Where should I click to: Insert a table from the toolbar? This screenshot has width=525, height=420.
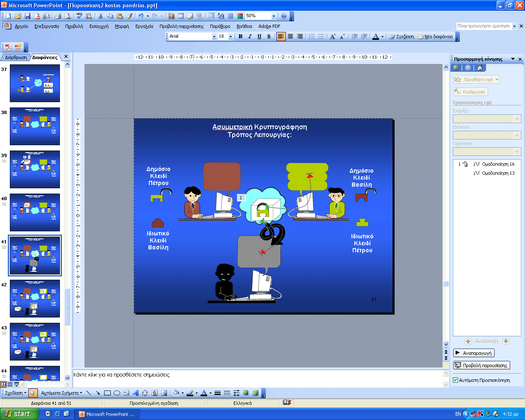click(x=181, y=16)
